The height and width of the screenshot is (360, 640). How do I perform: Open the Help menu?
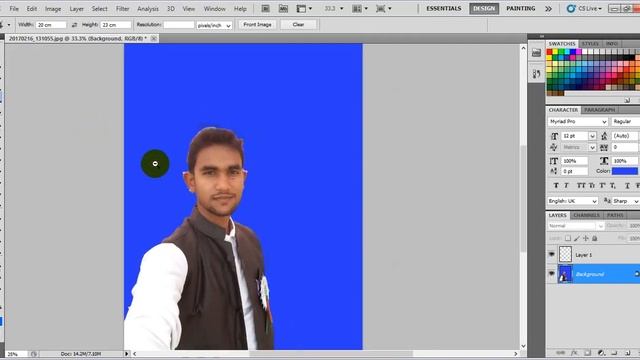tap(240, 9)
